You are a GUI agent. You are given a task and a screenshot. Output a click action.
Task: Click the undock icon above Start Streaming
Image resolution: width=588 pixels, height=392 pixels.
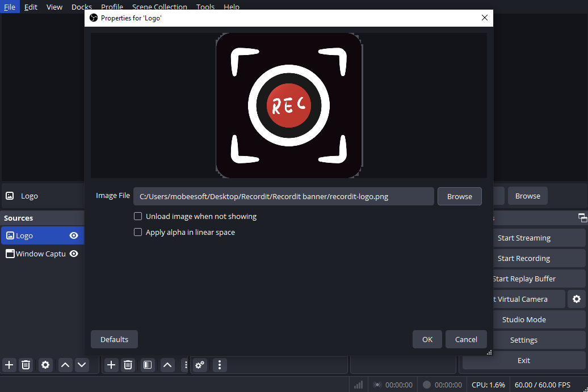[x=582, y=218]
